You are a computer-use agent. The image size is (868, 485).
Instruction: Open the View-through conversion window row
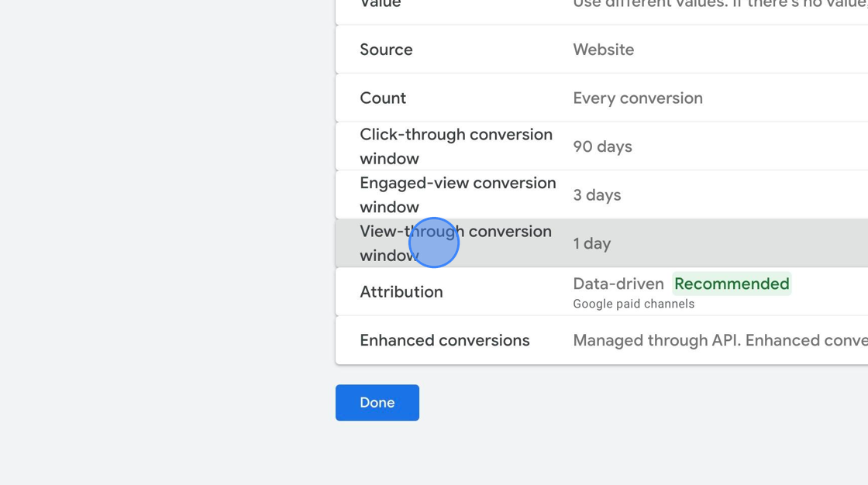601,243
